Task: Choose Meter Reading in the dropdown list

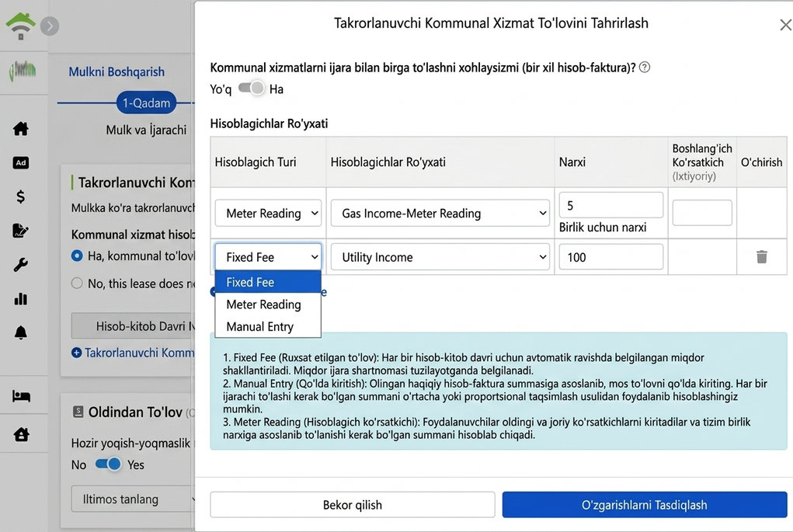Action: tap(268, 304)
